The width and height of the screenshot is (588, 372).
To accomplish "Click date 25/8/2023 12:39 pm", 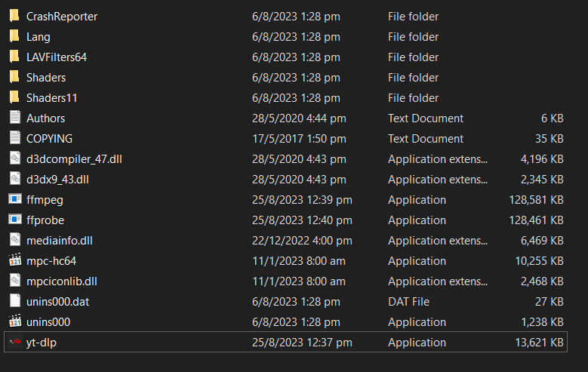I will (302, 200).
